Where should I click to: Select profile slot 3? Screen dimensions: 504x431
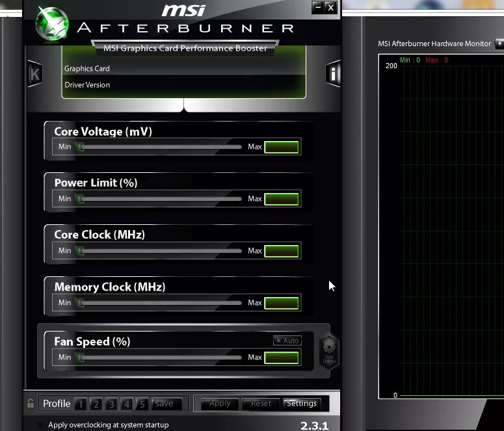coord(112,404)
